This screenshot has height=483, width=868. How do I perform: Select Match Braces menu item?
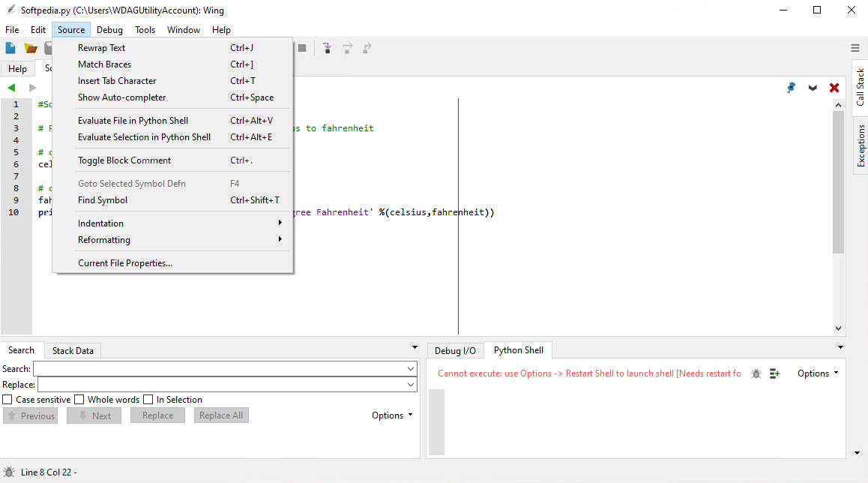172,64
